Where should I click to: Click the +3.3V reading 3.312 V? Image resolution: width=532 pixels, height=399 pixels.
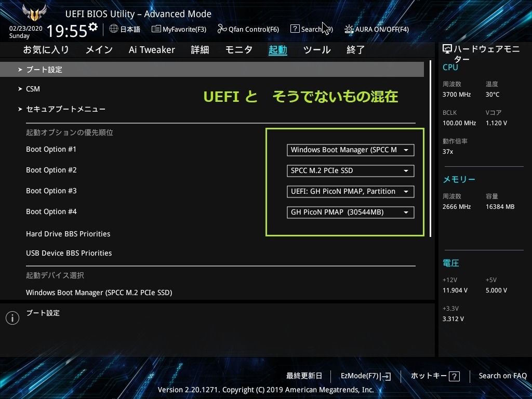453,319
